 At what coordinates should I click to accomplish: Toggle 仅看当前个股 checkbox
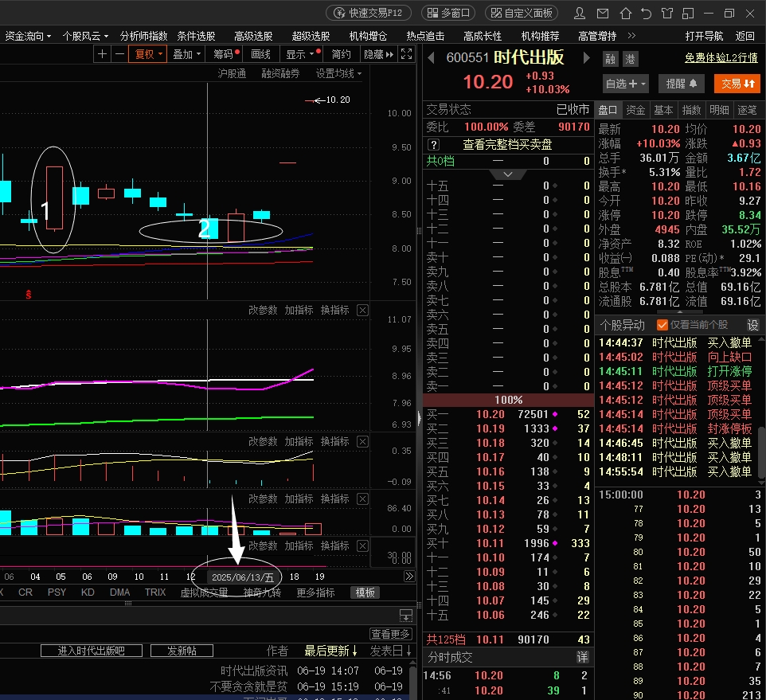coord(662,325)
